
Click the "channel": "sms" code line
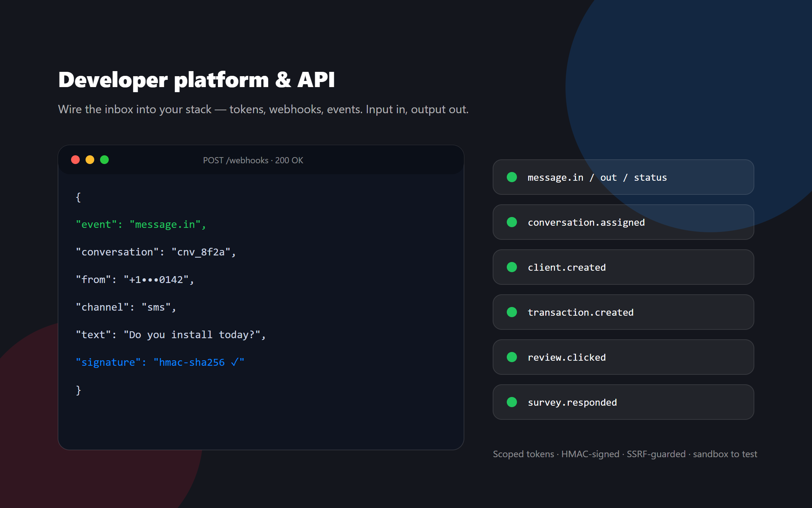coord(126,307)
